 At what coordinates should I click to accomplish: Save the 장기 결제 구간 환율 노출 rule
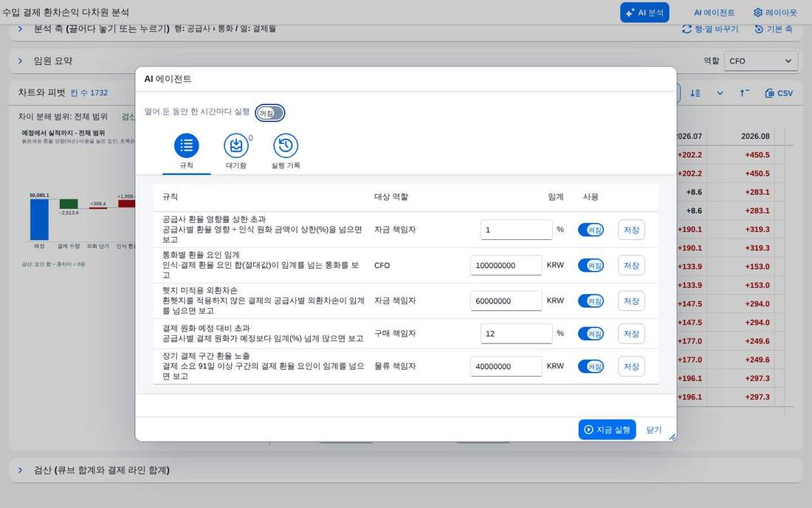(631, 367)
